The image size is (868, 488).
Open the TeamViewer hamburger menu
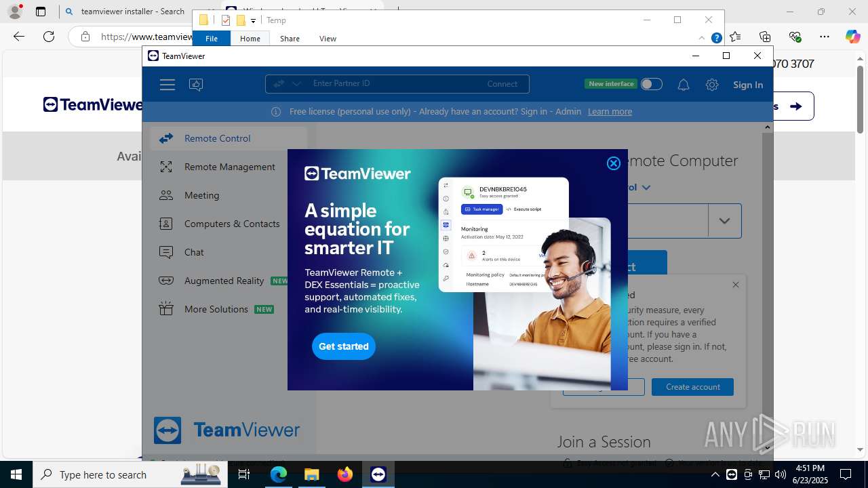tap(167, 85)
